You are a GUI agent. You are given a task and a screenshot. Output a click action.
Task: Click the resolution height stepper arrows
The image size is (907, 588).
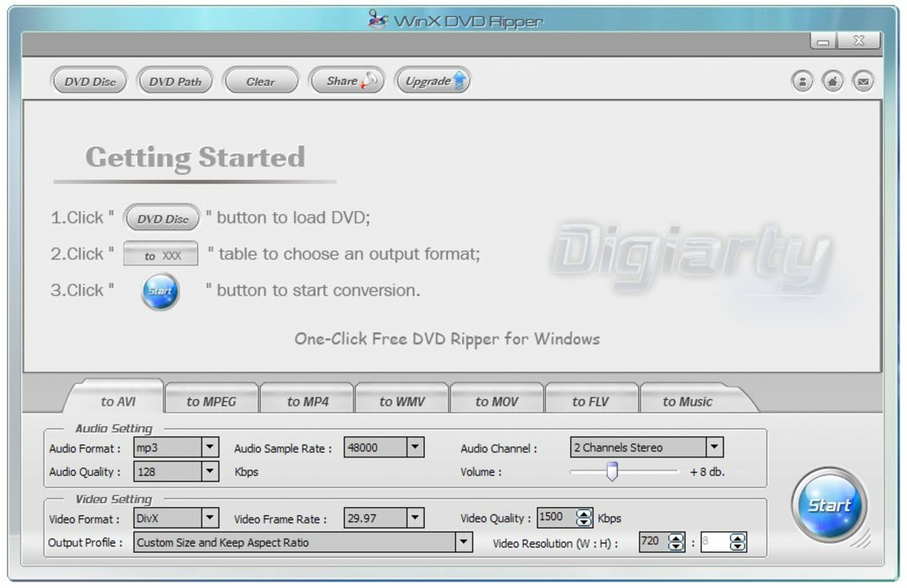pyautogui.click(x=738, y=542)
